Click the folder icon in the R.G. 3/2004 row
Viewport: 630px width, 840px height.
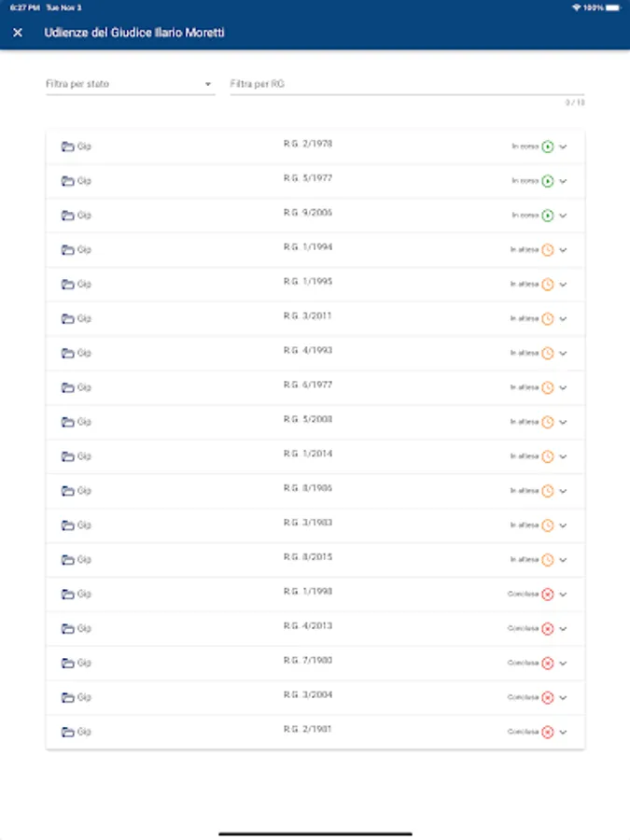[67, 697]
